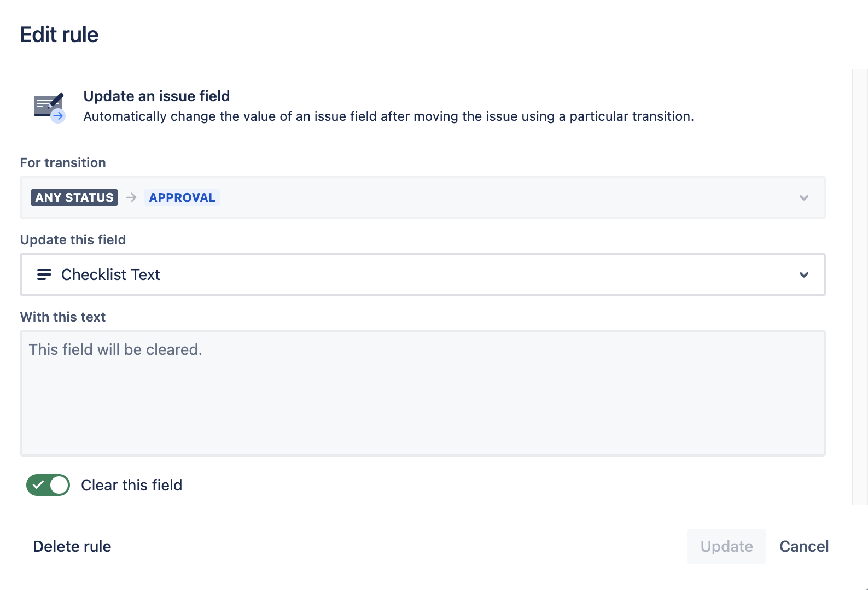This screenshot has width=868, height=590.
Task: Click the Edit rule heading
Action: coord(59,34)
